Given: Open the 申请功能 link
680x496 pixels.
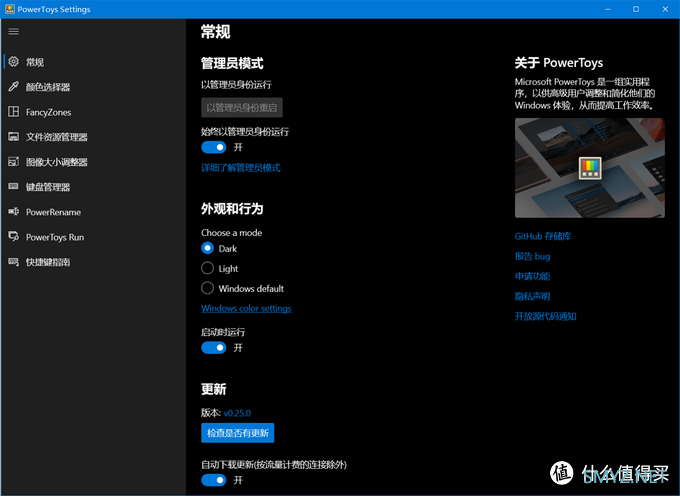Looking at the screenshot, I should [x=532, y=276].
